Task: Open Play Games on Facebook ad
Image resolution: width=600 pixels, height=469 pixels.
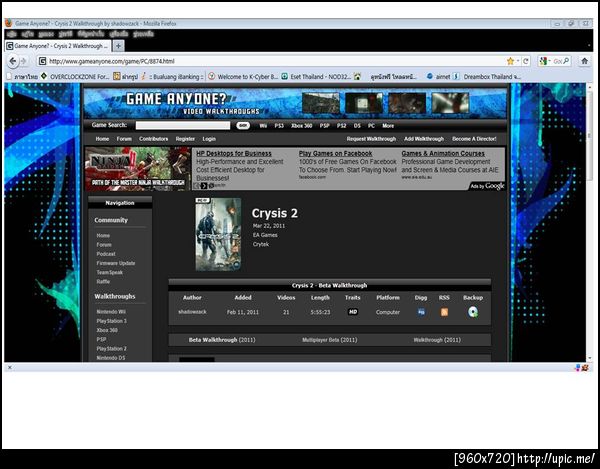Action: pos(335,153)
